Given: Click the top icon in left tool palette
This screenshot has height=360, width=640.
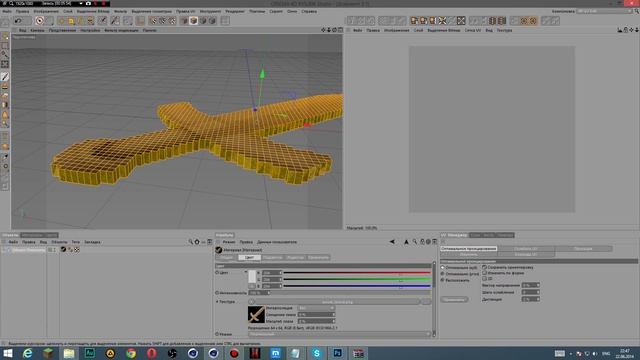Looking at the screenshot, I should point(5,37).
